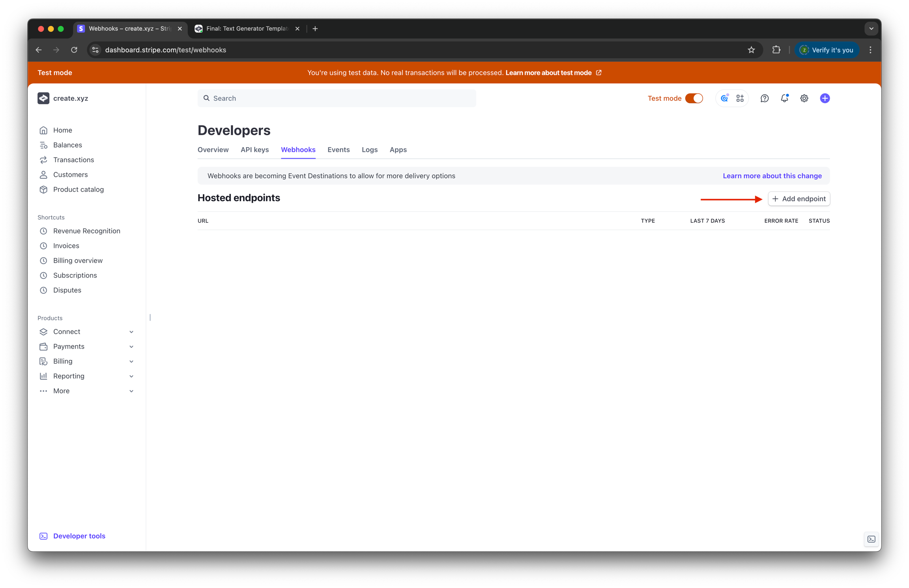Open the Events tab
Viewport: 909px width, 588px height.
pos(339,149)
